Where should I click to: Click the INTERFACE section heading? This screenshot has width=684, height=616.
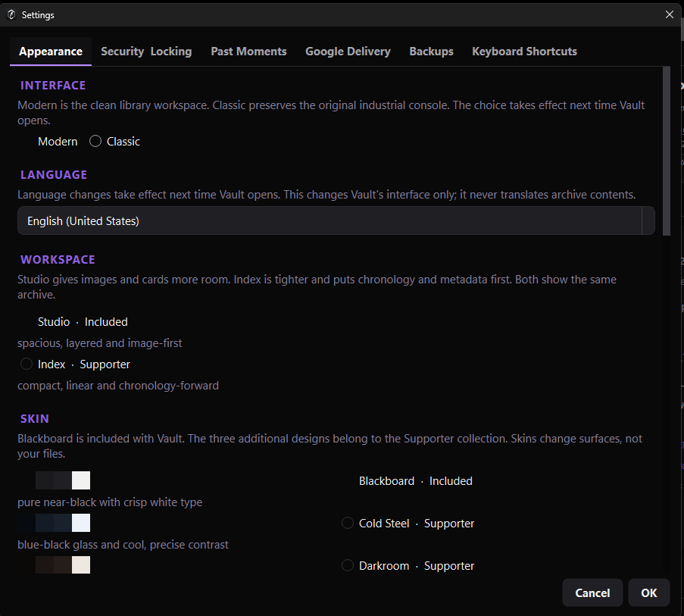tap(53, 86)
